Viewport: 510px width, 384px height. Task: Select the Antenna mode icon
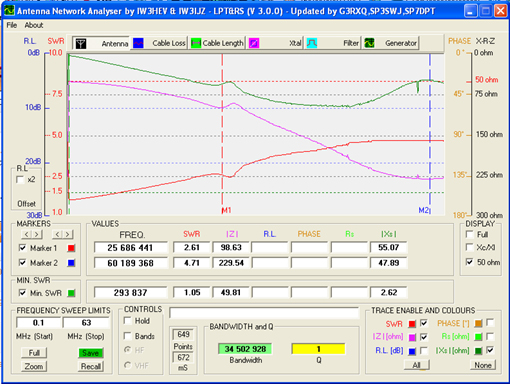81,43
